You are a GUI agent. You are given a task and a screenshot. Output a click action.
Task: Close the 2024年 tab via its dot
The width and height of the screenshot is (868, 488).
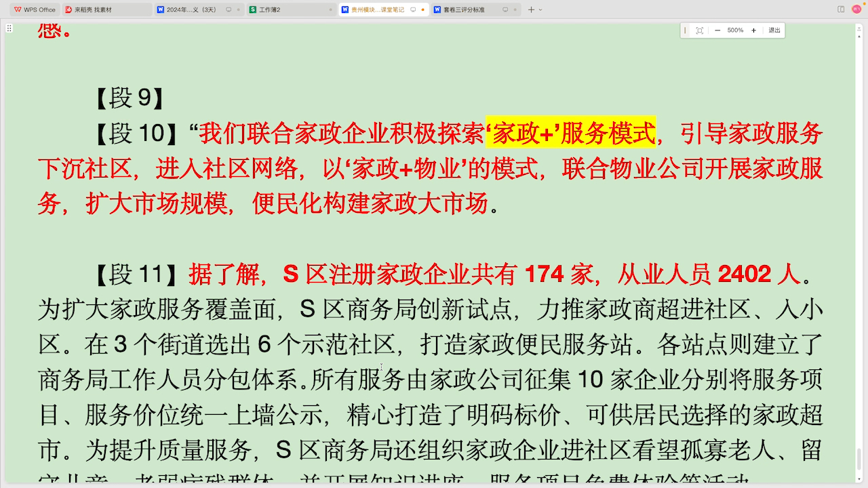point(238,10)
